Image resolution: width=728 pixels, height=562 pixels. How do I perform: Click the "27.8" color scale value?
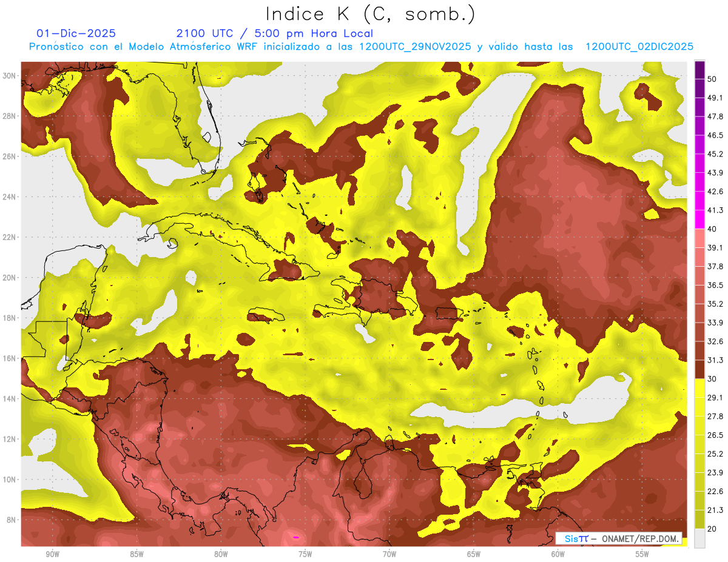[x=715, y=416]
